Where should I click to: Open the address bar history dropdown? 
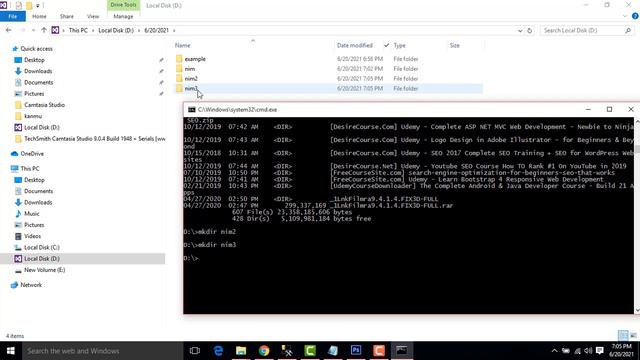click(520, 31)
